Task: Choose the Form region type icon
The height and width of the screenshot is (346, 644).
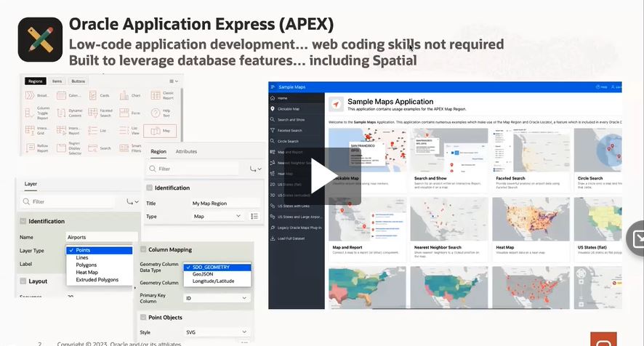Action: (130, 113)
